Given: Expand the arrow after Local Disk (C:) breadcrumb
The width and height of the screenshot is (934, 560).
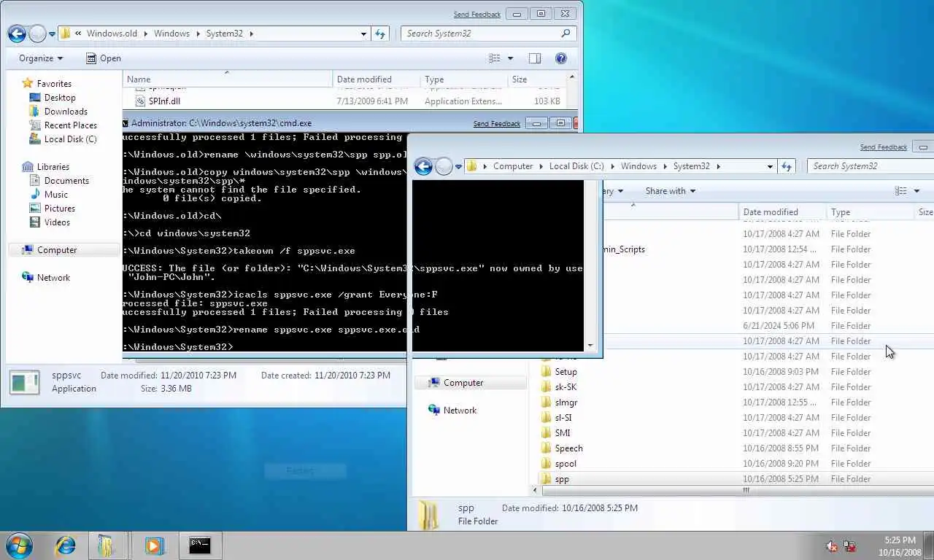Looking at the screenshot, I should [611, 166].
